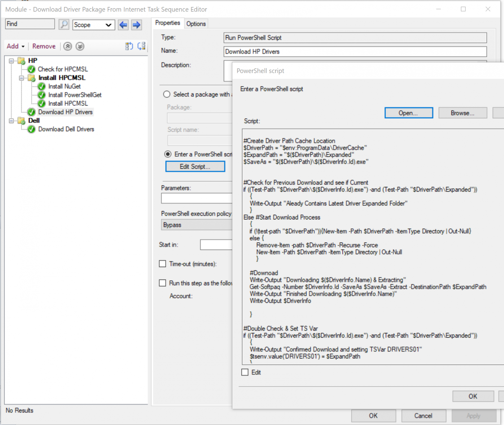Open the Add dropdown menu
This screenshot has height=425, width=504.
pos(15,46)
